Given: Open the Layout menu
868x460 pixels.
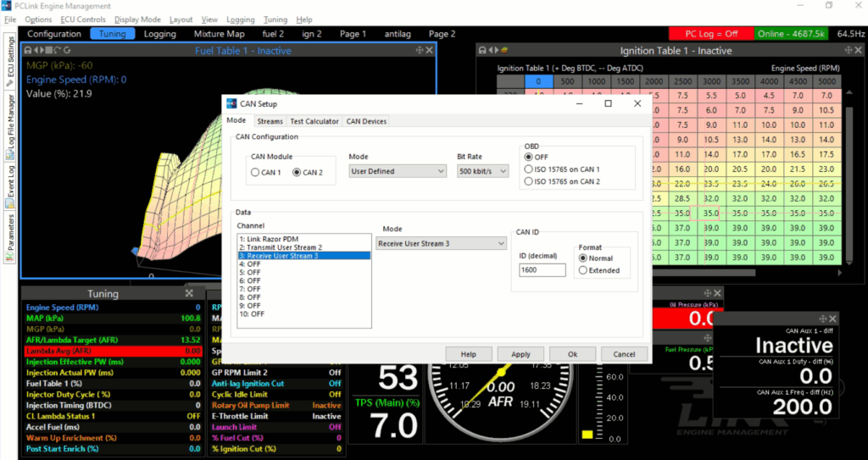Looking at the screenshot, I should tap(181, 19).
